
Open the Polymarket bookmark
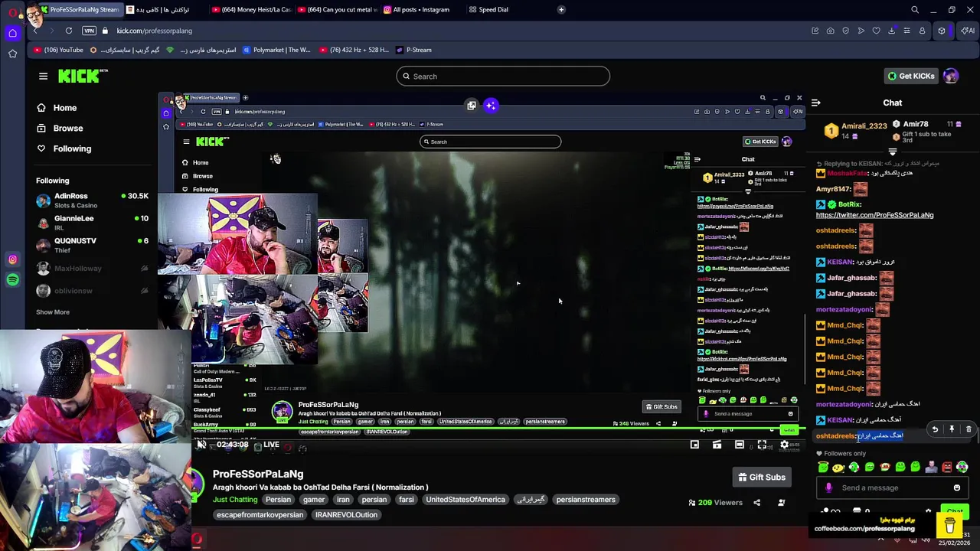pyautogui.click(x=276, y=50)
